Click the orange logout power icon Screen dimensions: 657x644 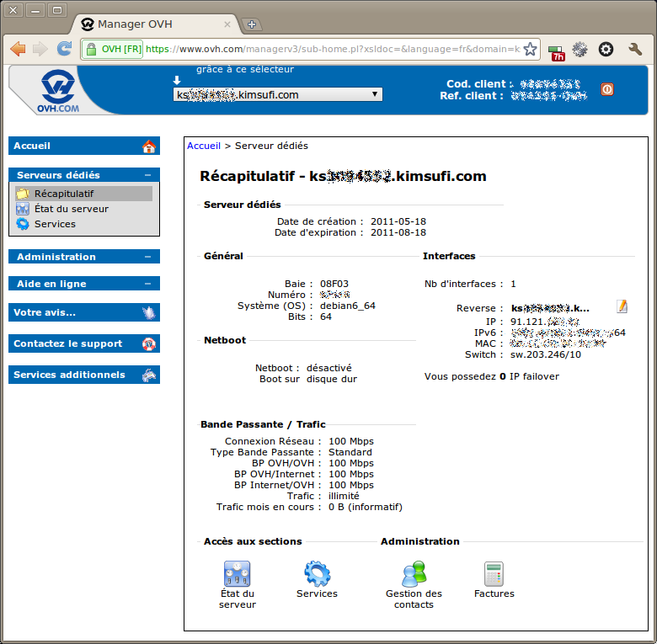point(607,89)
